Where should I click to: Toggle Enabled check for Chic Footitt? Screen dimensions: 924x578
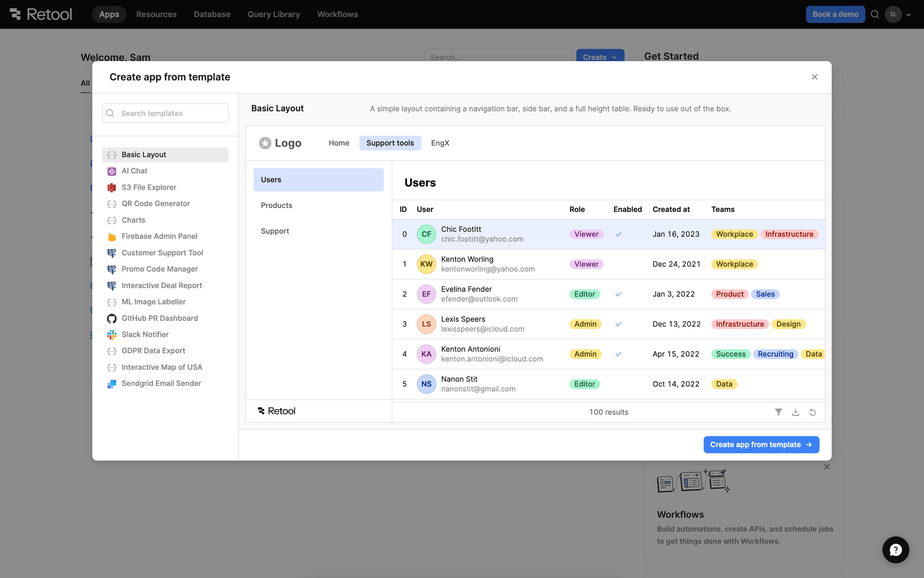click(618, 234)
